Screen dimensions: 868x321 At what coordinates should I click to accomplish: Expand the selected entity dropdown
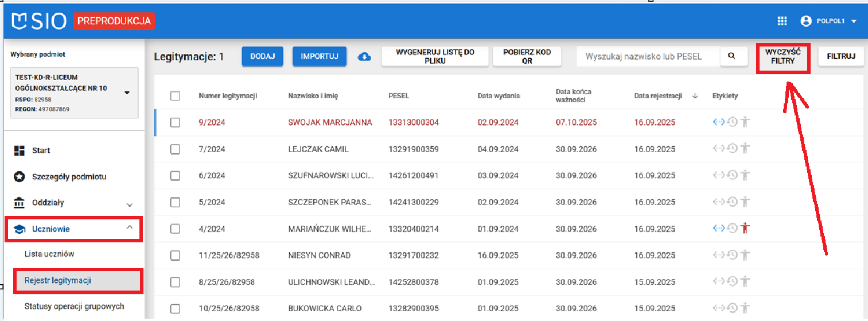tap(127, 92)
